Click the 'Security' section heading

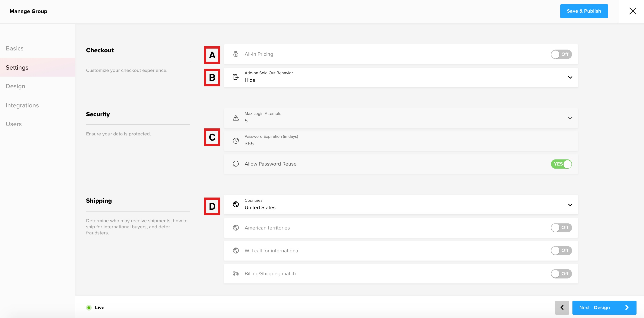(x=98, y=114)
